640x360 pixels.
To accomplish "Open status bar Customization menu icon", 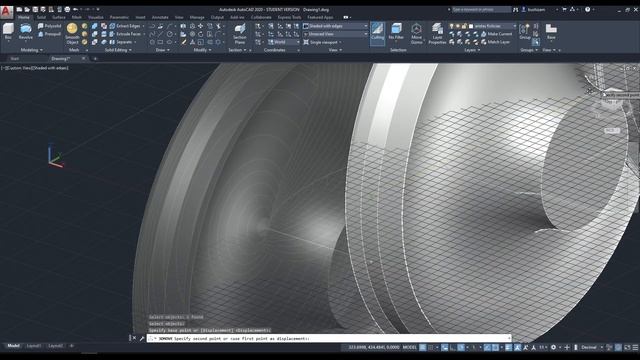I will point(636,347).
